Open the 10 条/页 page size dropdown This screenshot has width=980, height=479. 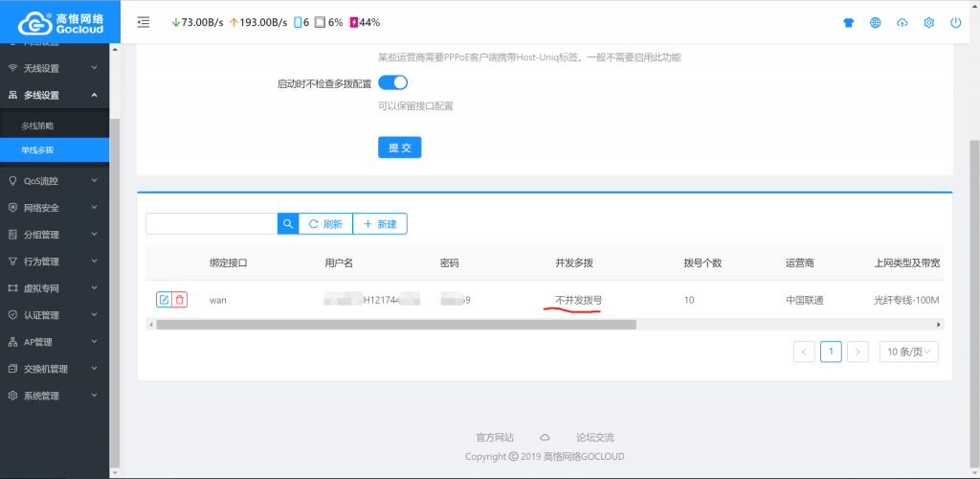[908, 352]
